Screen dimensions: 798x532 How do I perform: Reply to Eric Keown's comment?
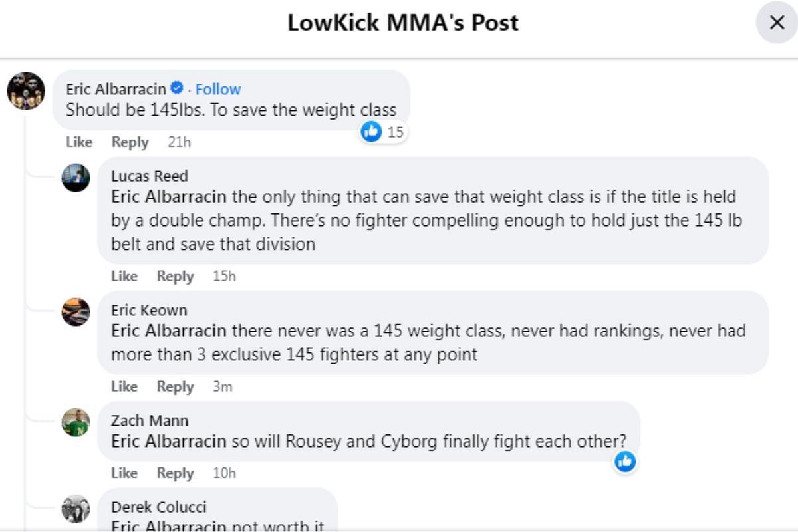[175, 386]
